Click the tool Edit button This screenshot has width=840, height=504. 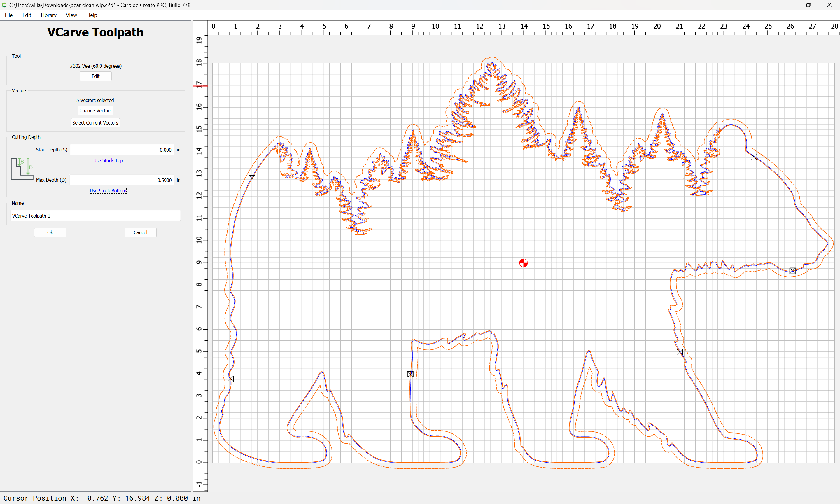coord(95,76)
